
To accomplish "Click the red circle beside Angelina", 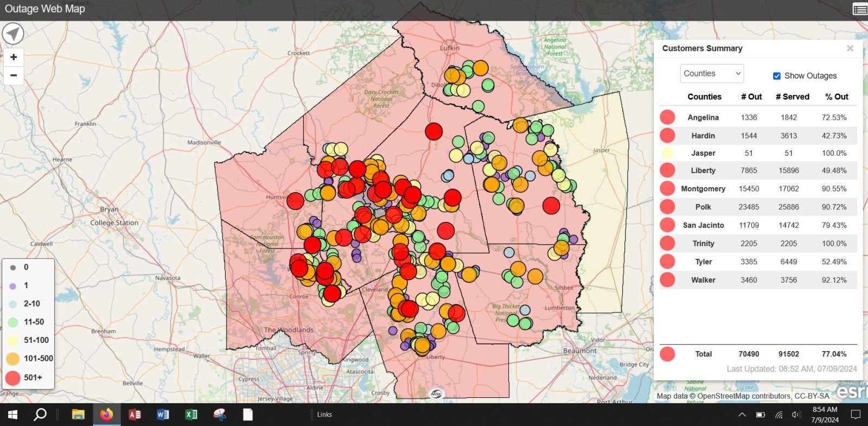I will coord(667,117).
